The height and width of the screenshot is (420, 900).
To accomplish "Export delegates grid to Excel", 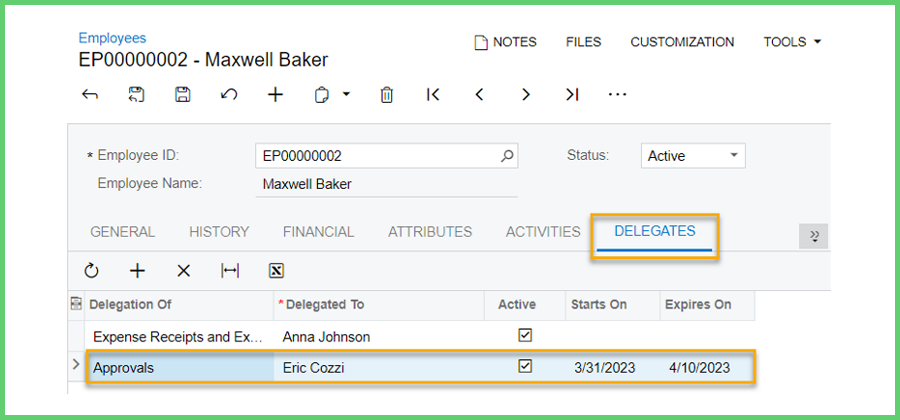I will tap(277, 271).
